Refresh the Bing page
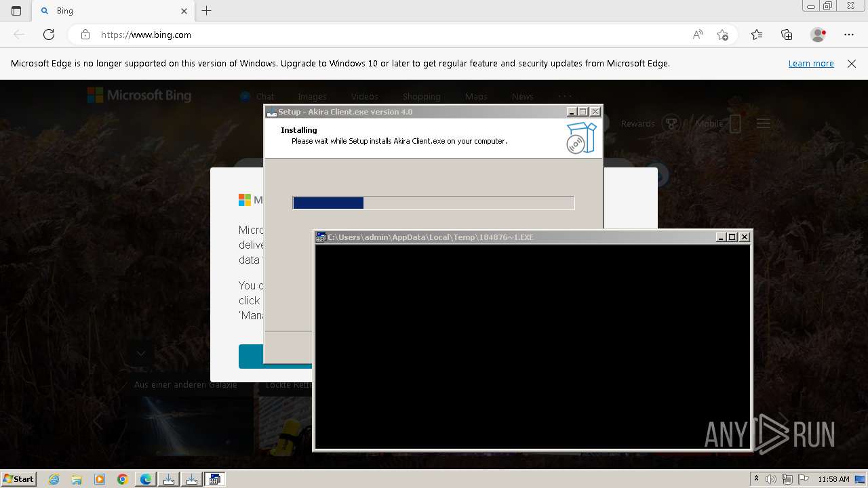Image resolution: width=868 pixels, height=488 pixels. (x=49, y=35)
